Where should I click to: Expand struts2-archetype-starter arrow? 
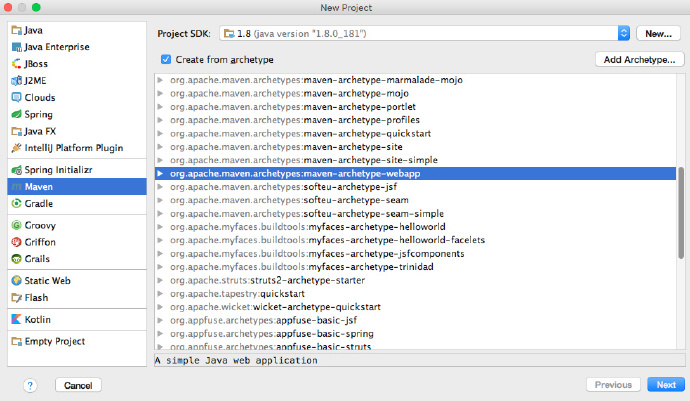tap(160, 280)
